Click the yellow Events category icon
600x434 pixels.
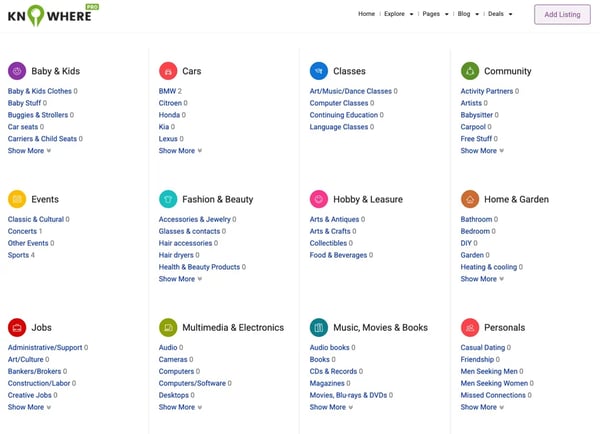click(x=17, y=199)
